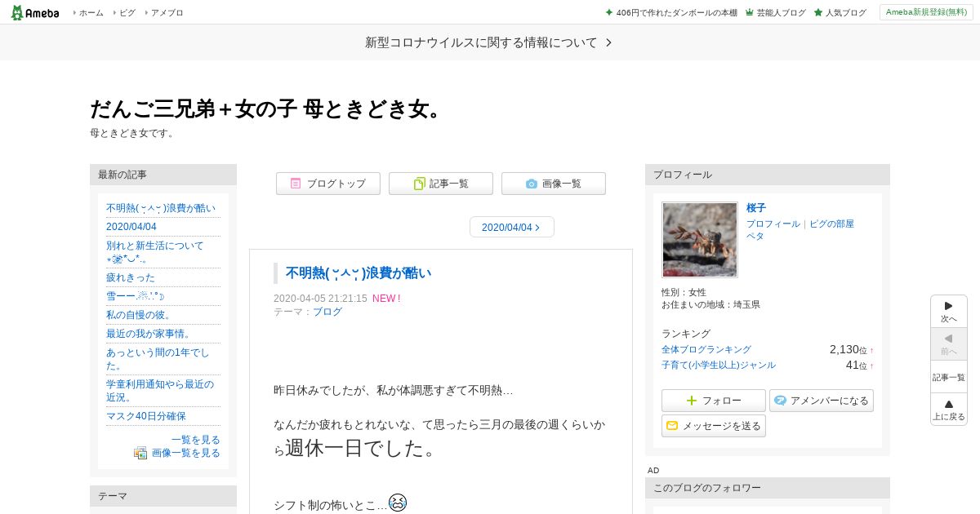Open article title 不明熱 浪費が酷い
The width and height of the screenshot is (980, 514).
pos(359,273)
